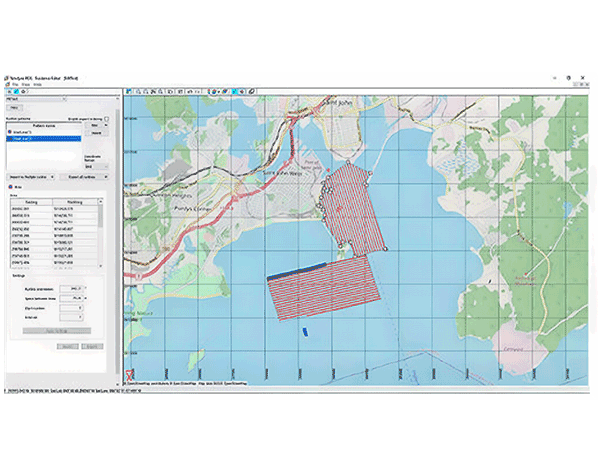
Task: Click the red Area icon above coordinates table
Action: point(9,186)
